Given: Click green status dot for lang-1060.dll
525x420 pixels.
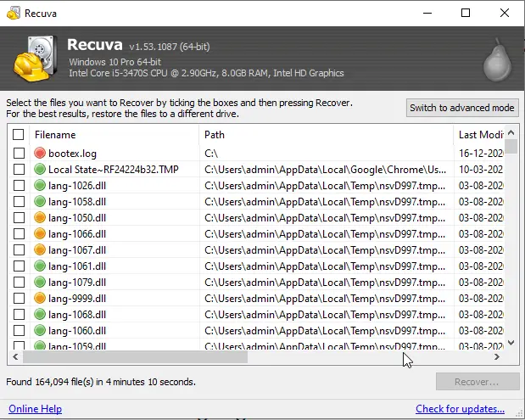Looking at the screenshot, I should [40, 330].
